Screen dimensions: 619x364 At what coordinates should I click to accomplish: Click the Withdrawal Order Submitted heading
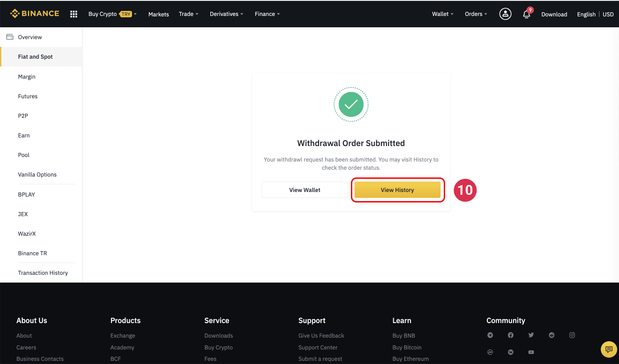351,143
